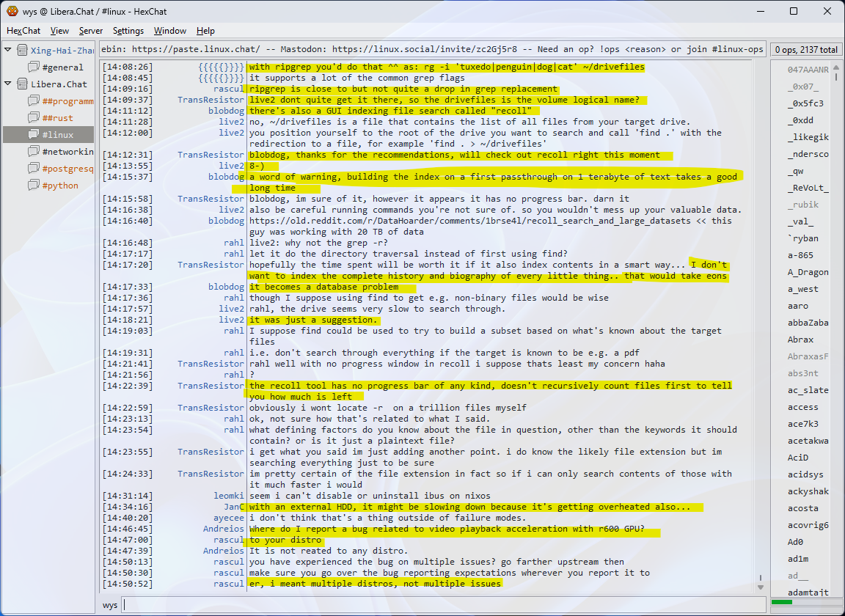
Task: Click the HexChat logo in title bar
Action: click(12, 11)
